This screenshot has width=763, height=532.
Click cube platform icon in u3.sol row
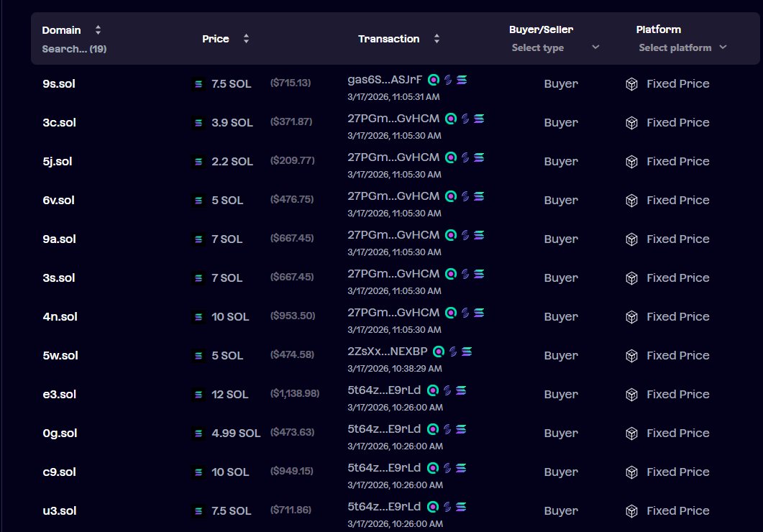click(x=631, y=511)
